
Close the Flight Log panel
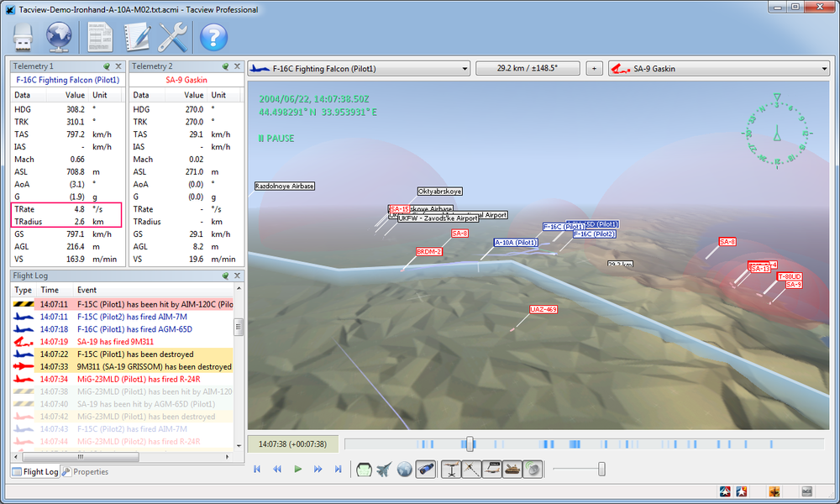[238, 276]
